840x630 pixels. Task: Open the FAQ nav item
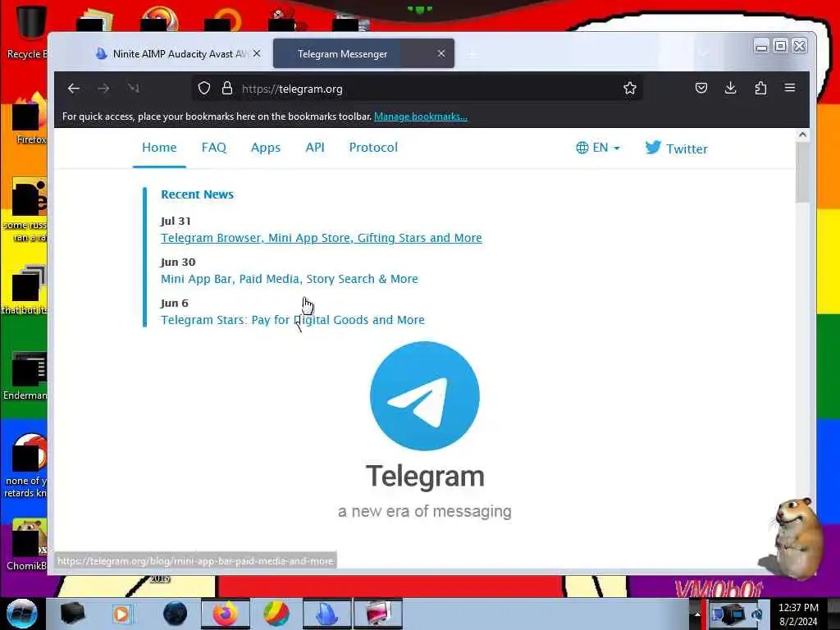click(214, 148)
